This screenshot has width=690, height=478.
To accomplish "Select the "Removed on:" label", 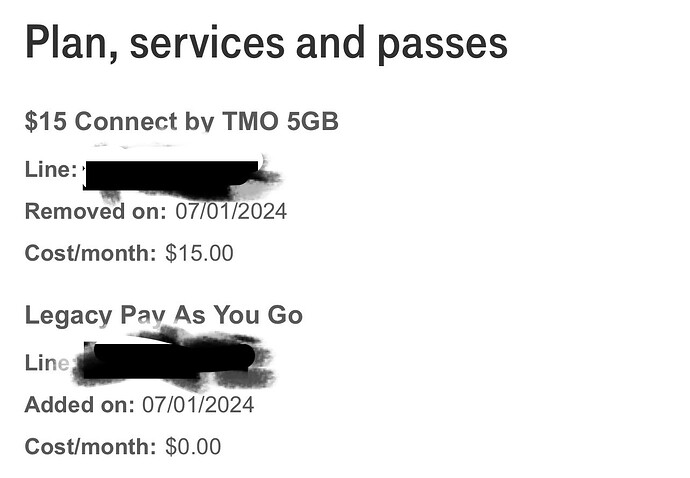I will pos(95,211).
